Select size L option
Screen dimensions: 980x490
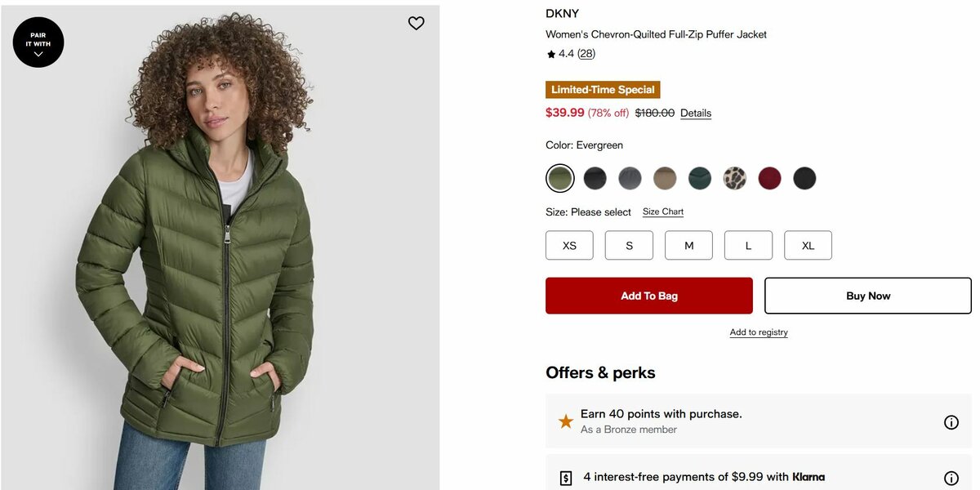point(748,245)
